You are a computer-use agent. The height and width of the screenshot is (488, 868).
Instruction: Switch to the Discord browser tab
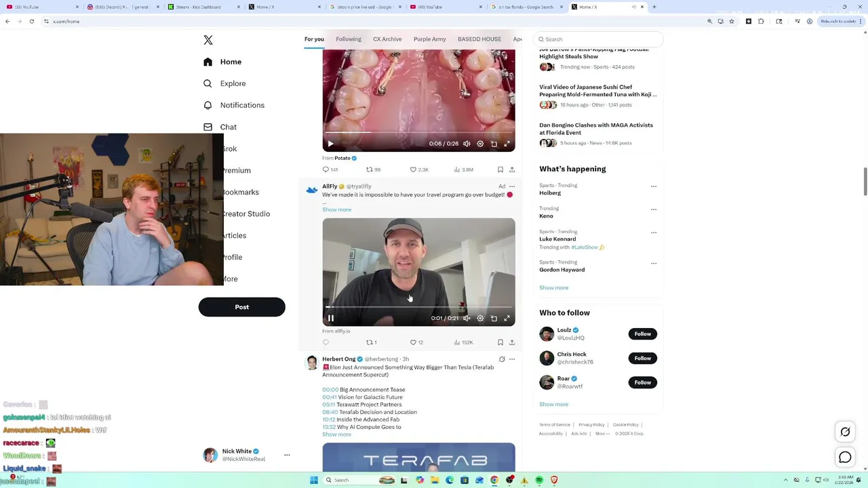(122, 7)
